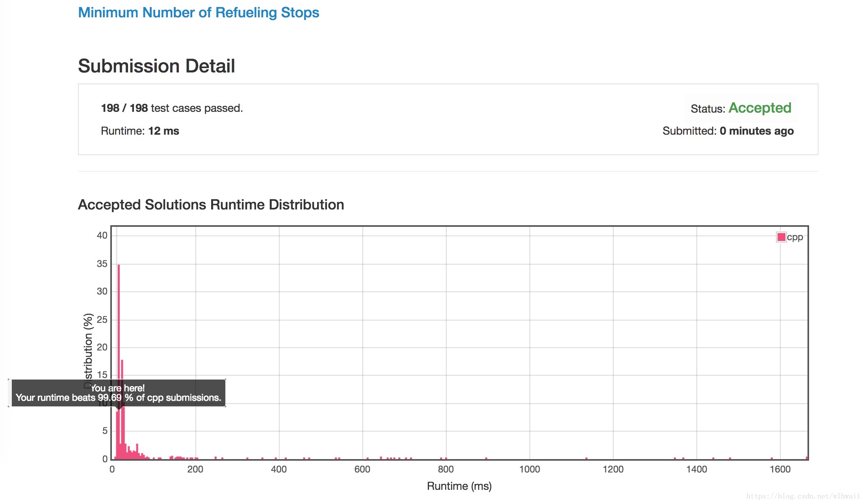The image size is (865, 504).
Task: Click the small bar just past 1200 ms
Action: (674, 458)
